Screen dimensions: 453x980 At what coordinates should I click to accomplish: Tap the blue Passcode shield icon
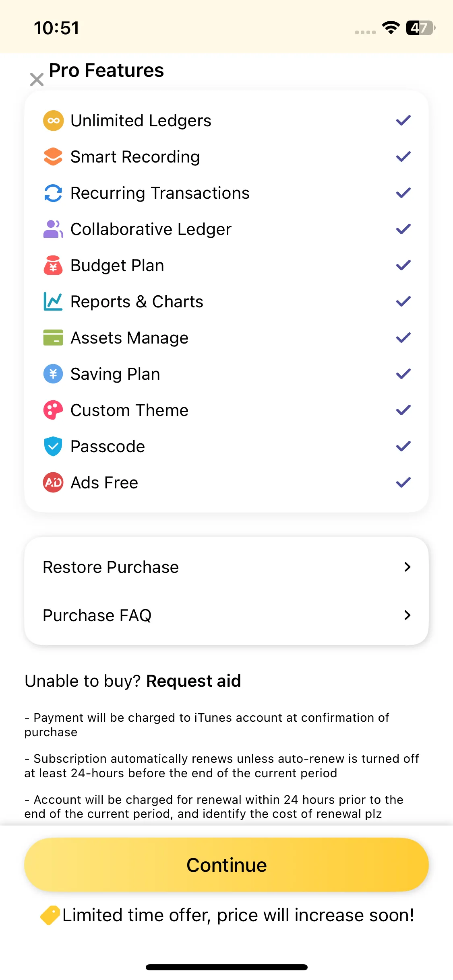[53, 447]
